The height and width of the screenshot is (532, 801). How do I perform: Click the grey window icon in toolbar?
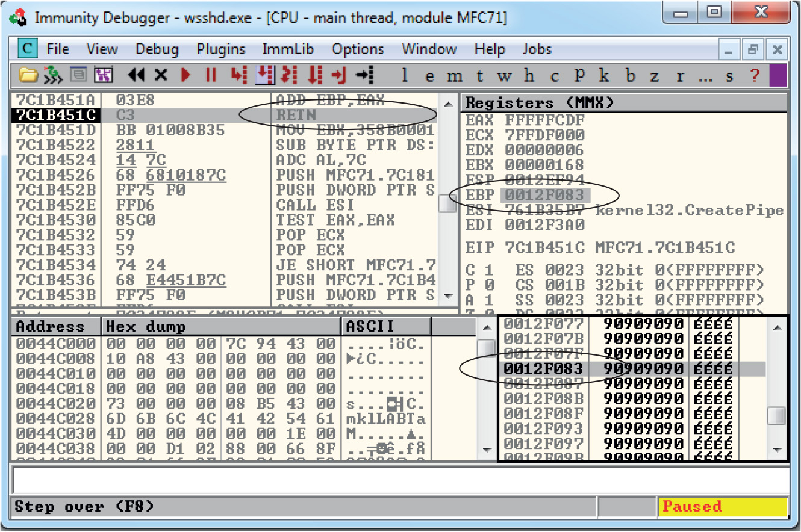pyautogui.click(x=79, y=75)
